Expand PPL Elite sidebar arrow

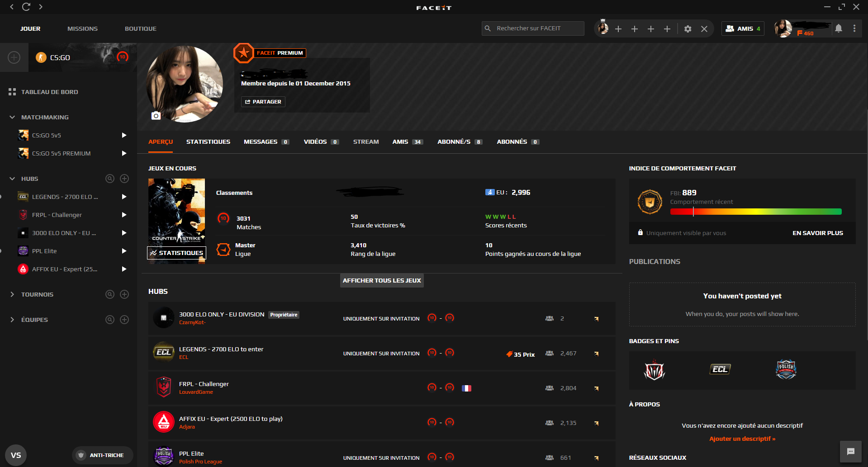pyautogui.click(x=124, y=251)
